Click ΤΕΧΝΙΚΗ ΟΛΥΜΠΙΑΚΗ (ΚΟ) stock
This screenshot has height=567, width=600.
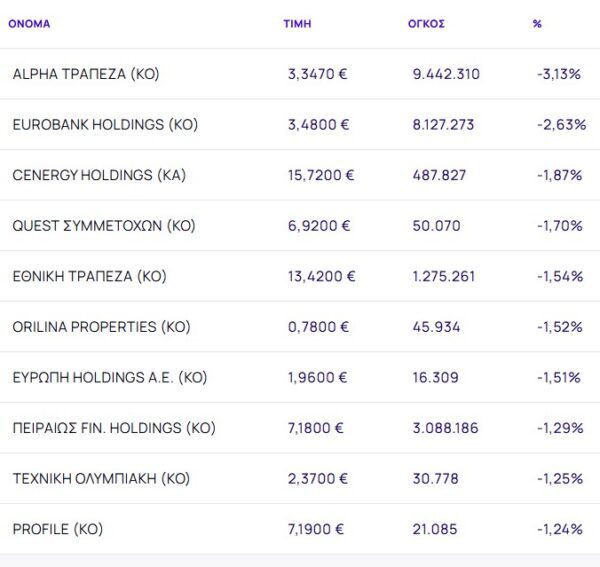pyautogui.click(x=101, y=479)
